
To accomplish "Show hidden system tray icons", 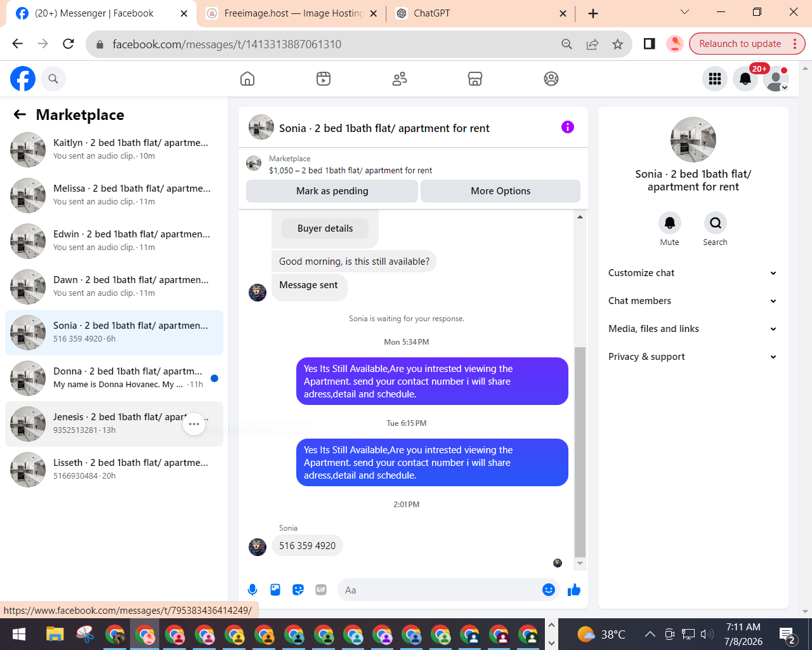I will coord(650,633).
